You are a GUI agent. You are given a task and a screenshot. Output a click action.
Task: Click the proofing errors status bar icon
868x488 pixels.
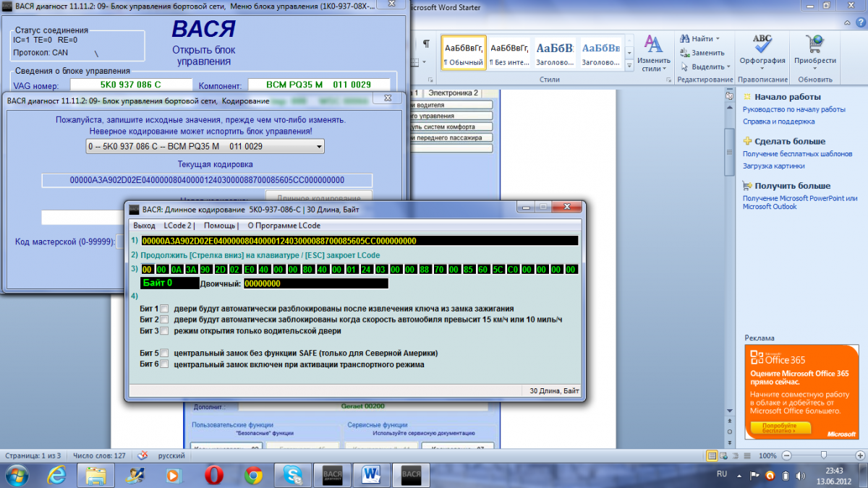tap(142, 455)
